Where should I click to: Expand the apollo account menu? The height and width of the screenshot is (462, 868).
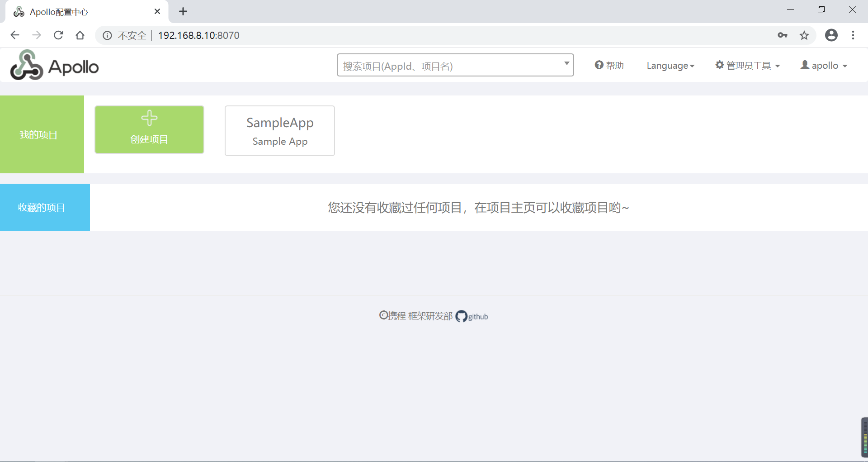tap(824, 65)
